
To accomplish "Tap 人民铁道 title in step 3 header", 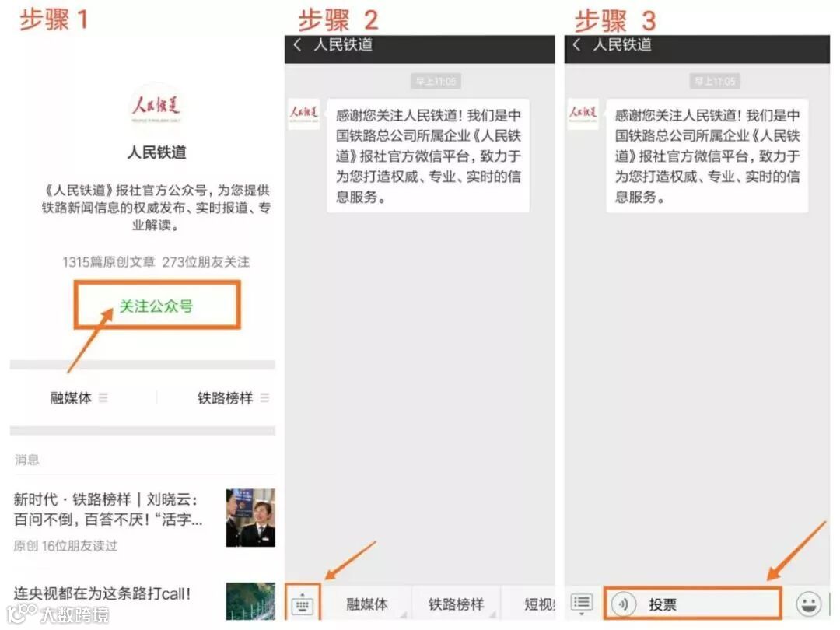I will 622,45.
